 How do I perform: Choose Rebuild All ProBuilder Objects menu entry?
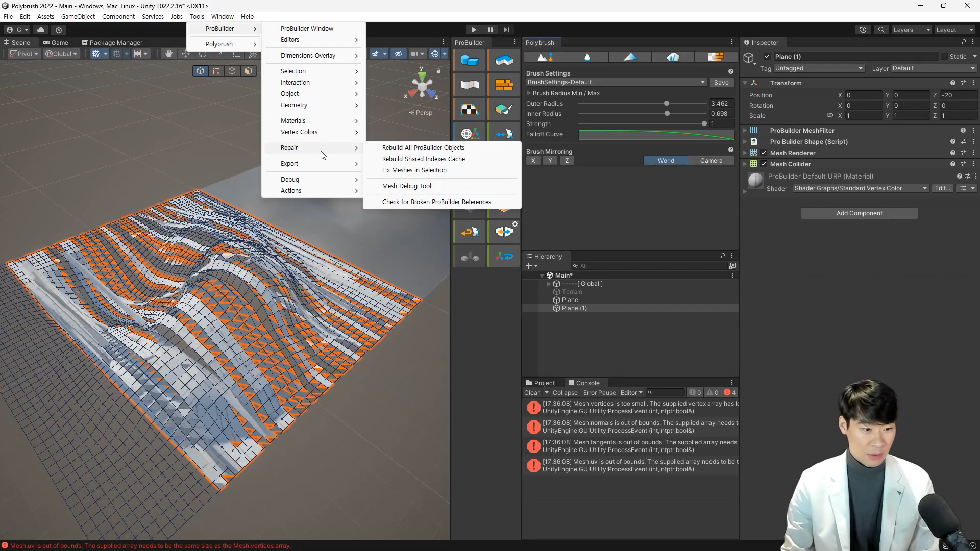423,148
